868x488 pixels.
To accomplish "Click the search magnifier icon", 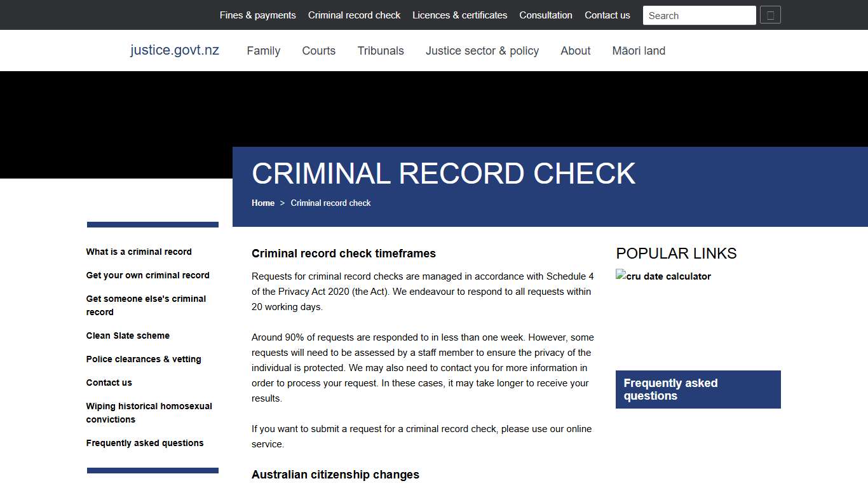I will 770,15.
